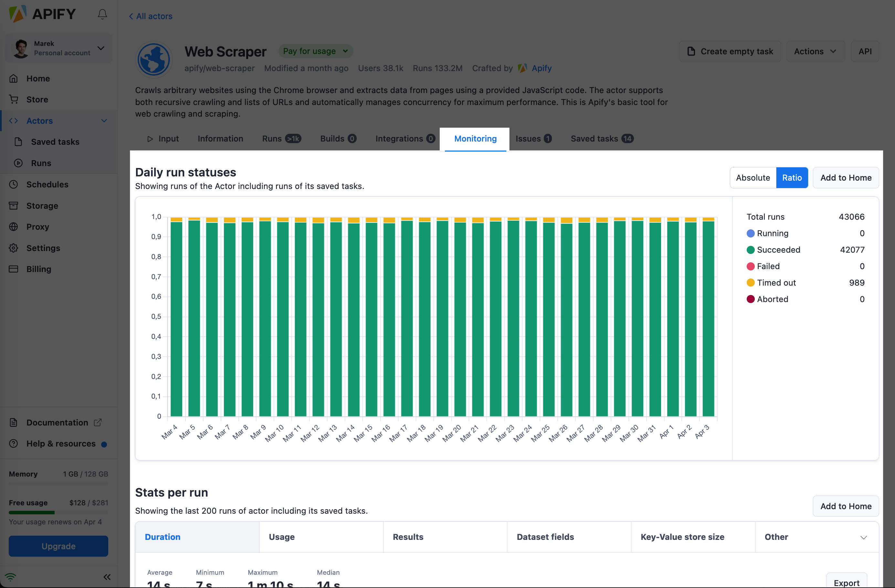Go to Store via cart icon

[14, 99]
